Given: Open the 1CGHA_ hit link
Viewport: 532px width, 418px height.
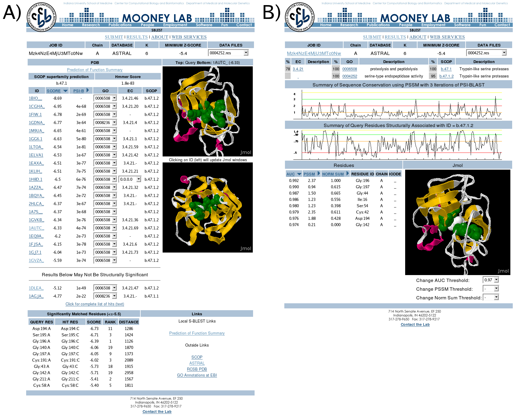Looking at the screenshot, I should 37,106.
